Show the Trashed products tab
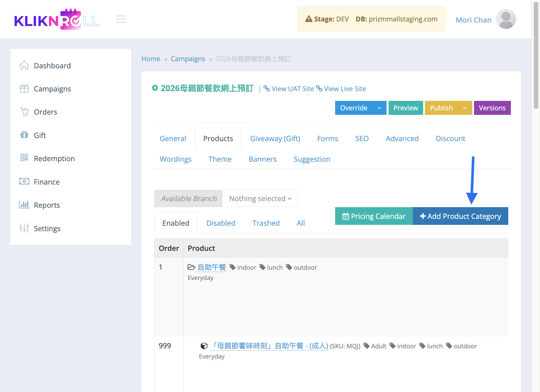The width and height of the screenshot is (540, 392). tap(266, 223)
